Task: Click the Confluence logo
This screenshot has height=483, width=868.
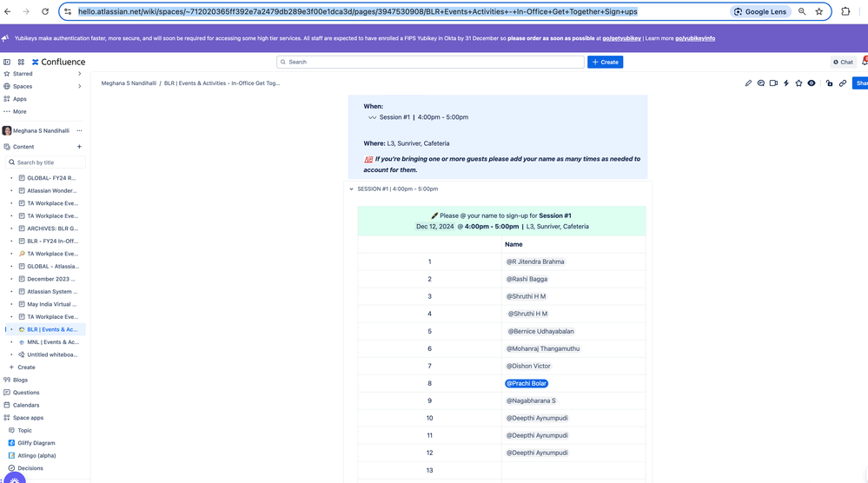Action: [58, 62]
